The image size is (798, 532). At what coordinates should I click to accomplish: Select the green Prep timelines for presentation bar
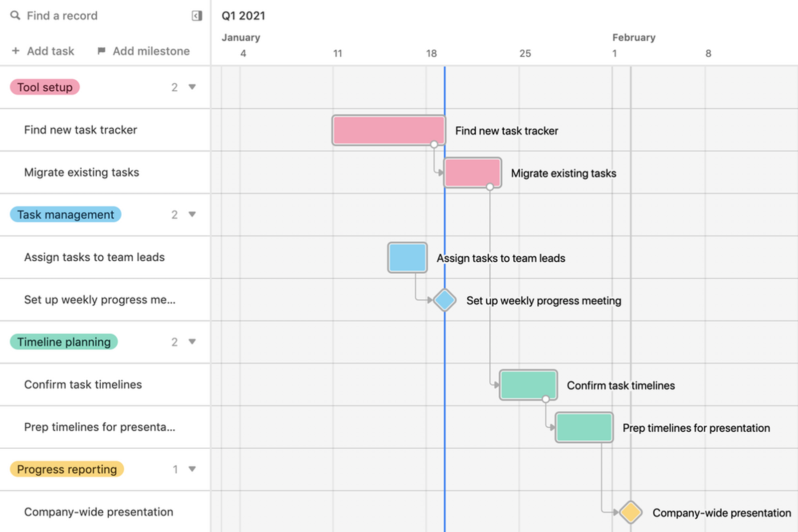coord(584,427)
